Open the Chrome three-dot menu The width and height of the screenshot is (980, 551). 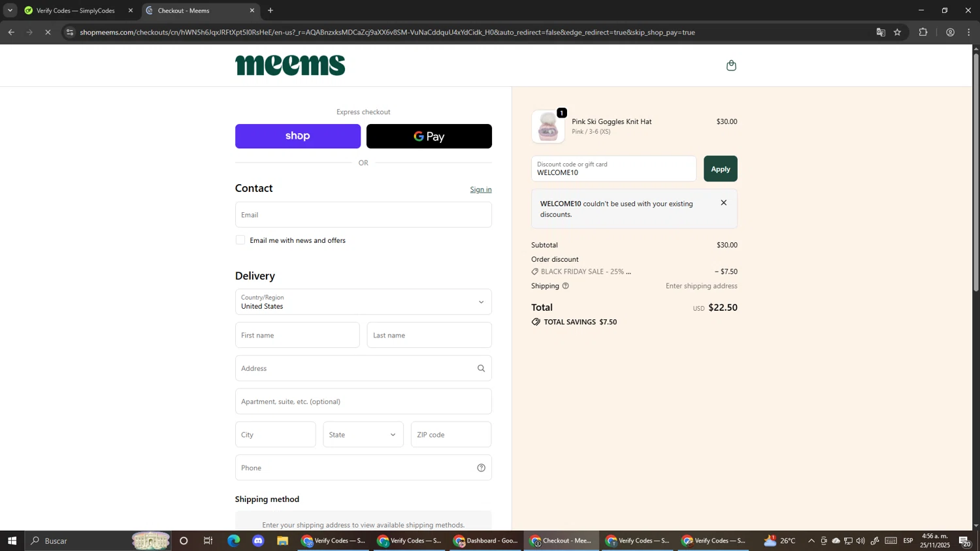969,32
